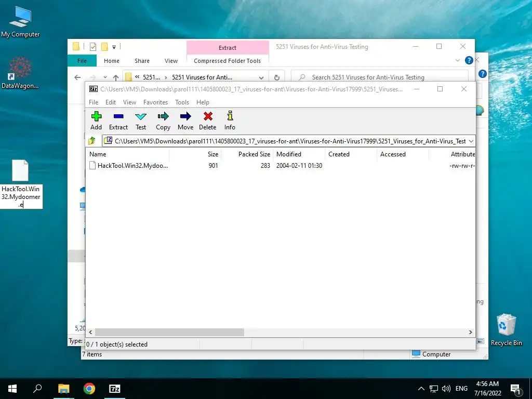532x399 pixels.
Task: Open 7-Zip Help menu
Action: point(203,102)
